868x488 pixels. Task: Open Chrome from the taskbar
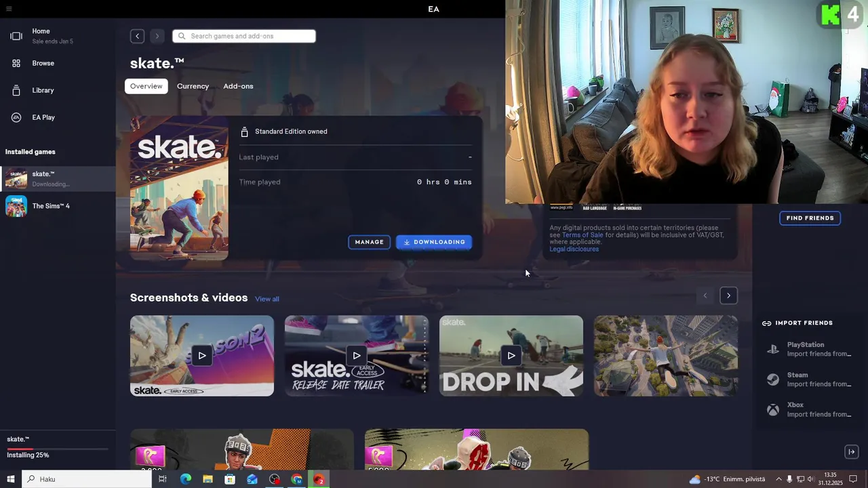click(x=297, y=479)
